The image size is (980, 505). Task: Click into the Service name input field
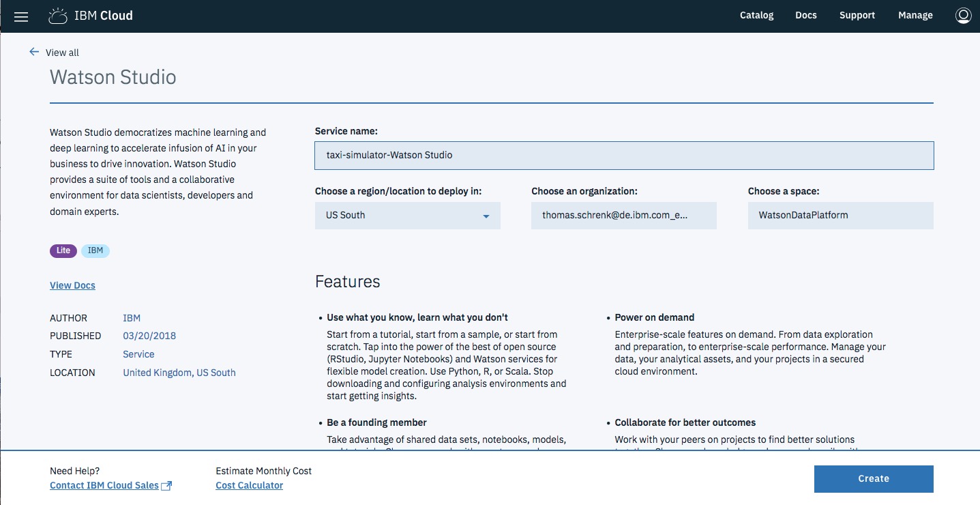click(x=624, y=155)
